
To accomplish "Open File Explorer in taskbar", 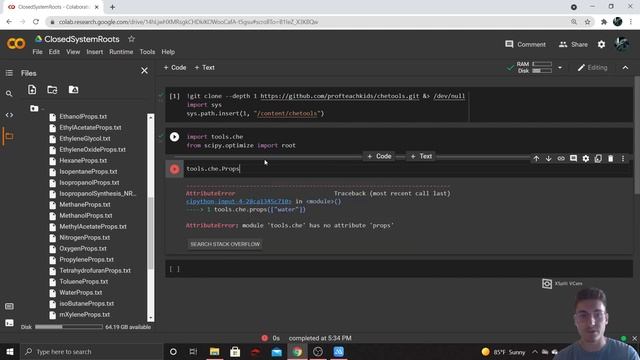I will pos(215,351).
